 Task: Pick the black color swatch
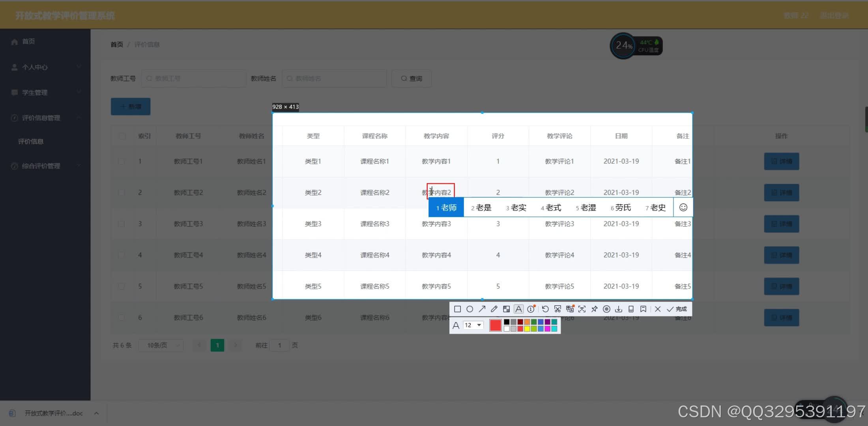point(507,322)
